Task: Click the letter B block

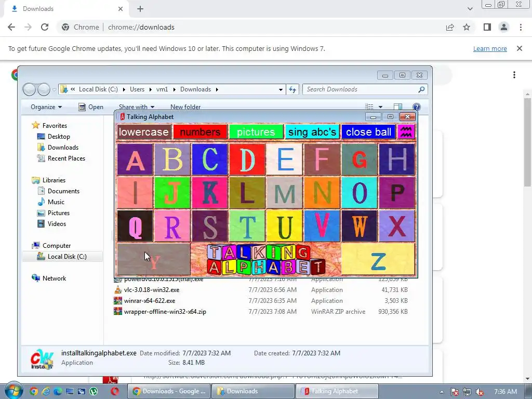Action: point(172,159)
